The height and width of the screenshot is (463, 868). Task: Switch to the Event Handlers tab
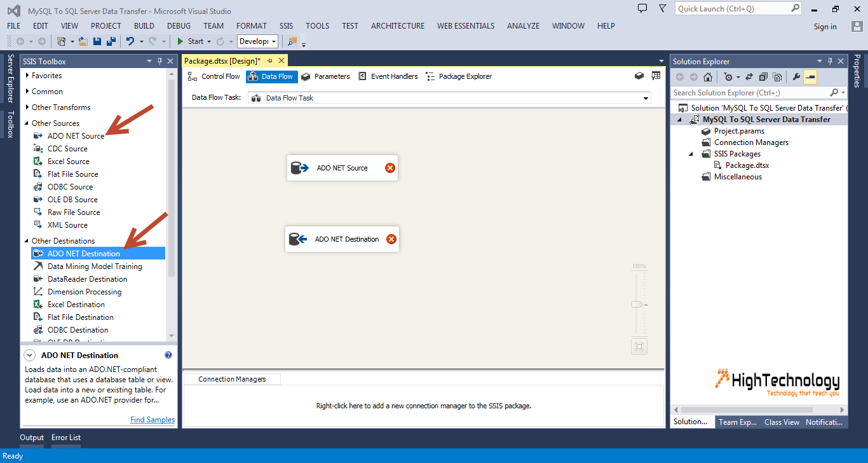[x=388, y=76]
